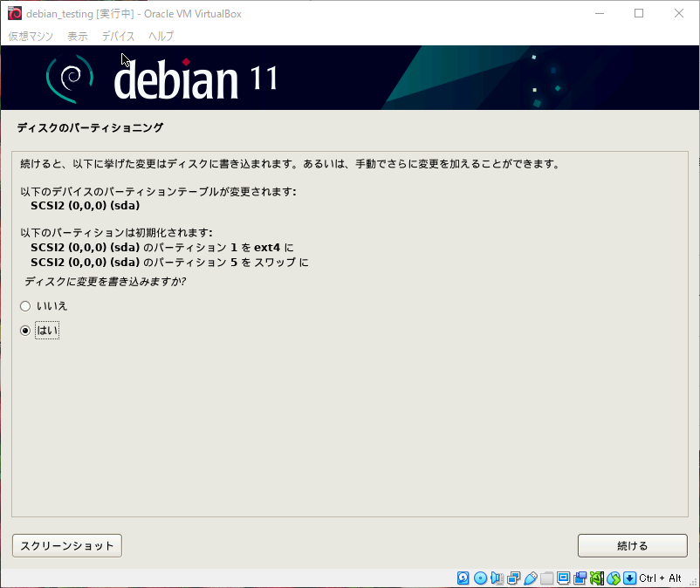This screenshot has height=588, width=700.
Task: Click the 続ける button
Action: tap(633, 545)
